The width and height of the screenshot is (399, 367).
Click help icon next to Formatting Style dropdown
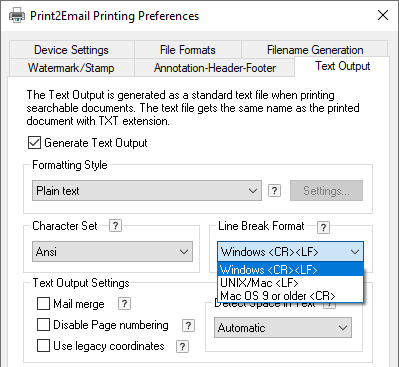tap(274, 191)
